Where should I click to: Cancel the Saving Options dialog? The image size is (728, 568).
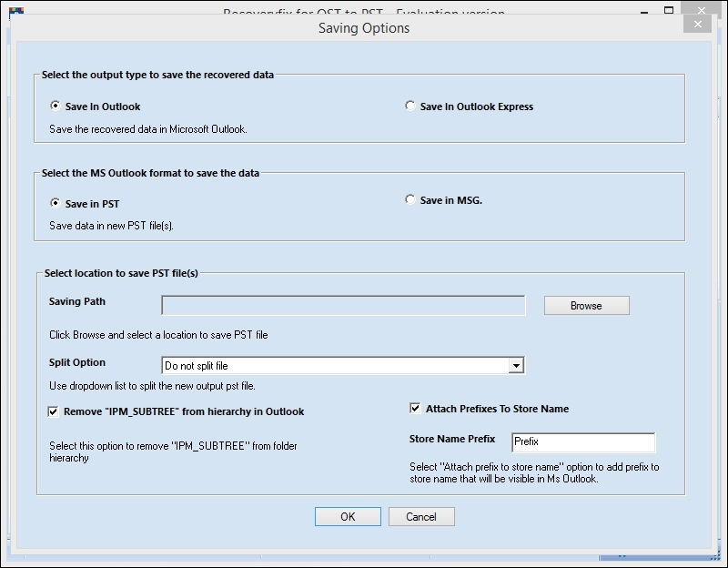point(421,516)
